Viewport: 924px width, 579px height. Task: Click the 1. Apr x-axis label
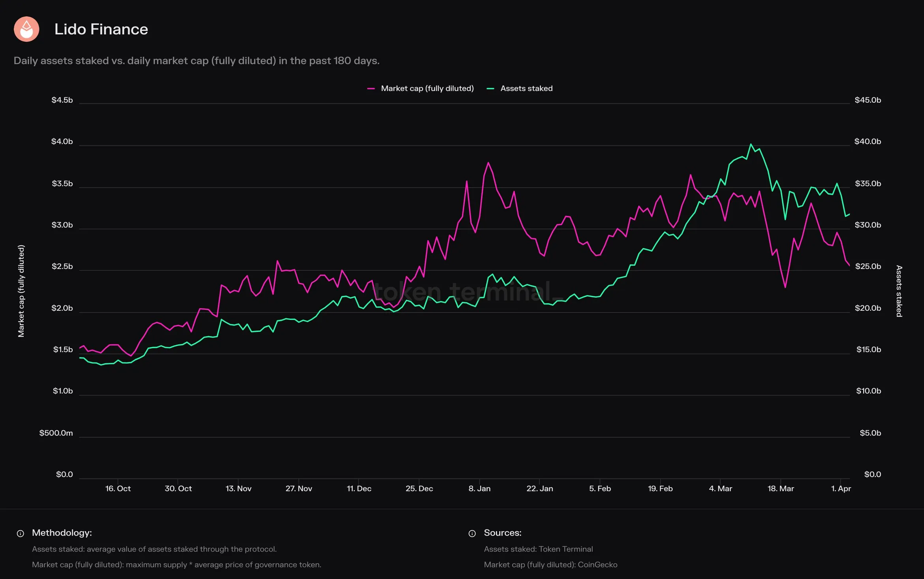tap(841, 489)
